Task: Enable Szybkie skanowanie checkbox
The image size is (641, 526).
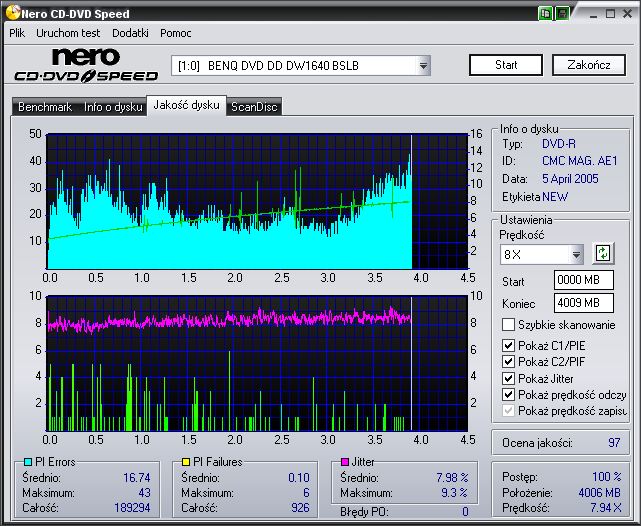Action: (508, 325)
